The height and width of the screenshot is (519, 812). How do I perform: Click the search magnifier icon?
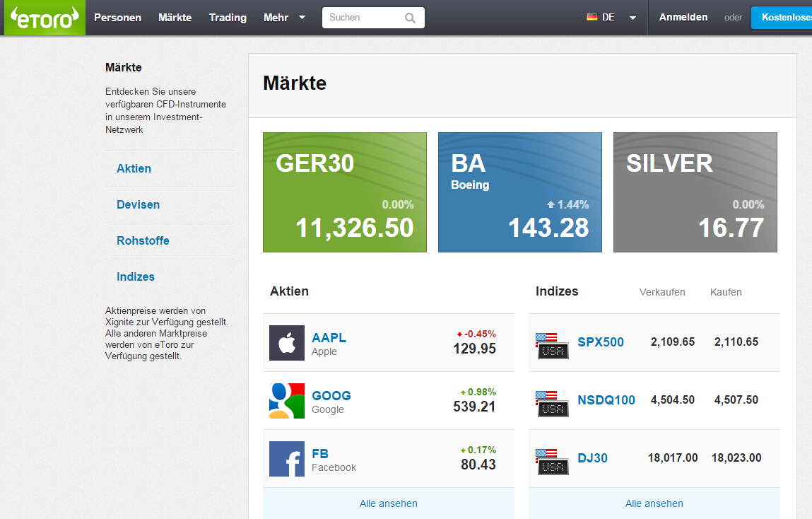tap(410, 18)
